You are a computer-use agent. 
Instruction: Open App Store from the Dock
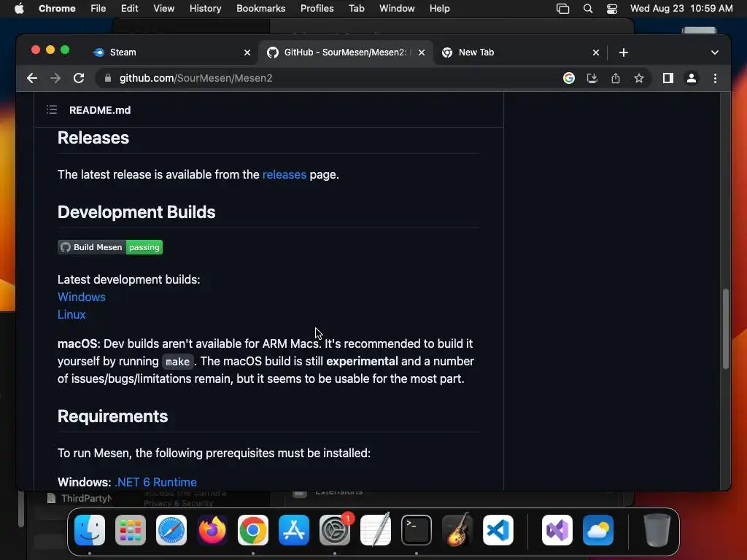[294, 530]
